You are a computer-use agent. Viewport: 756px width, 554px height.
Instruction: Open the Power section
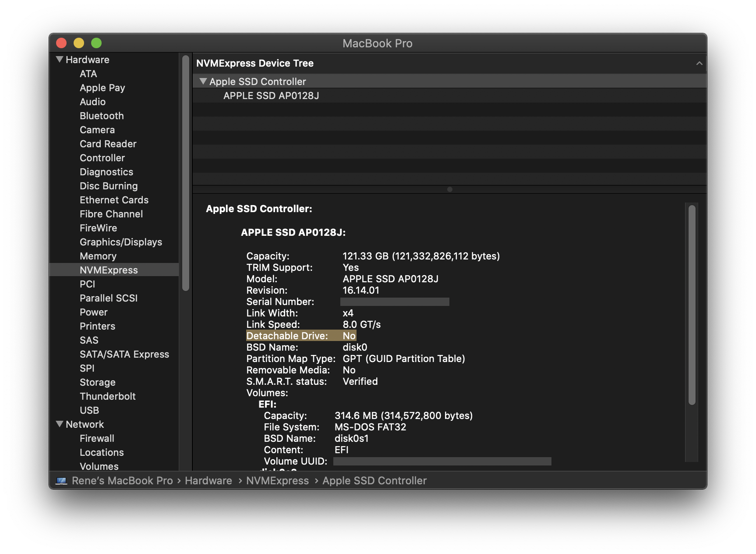[93, 312]
